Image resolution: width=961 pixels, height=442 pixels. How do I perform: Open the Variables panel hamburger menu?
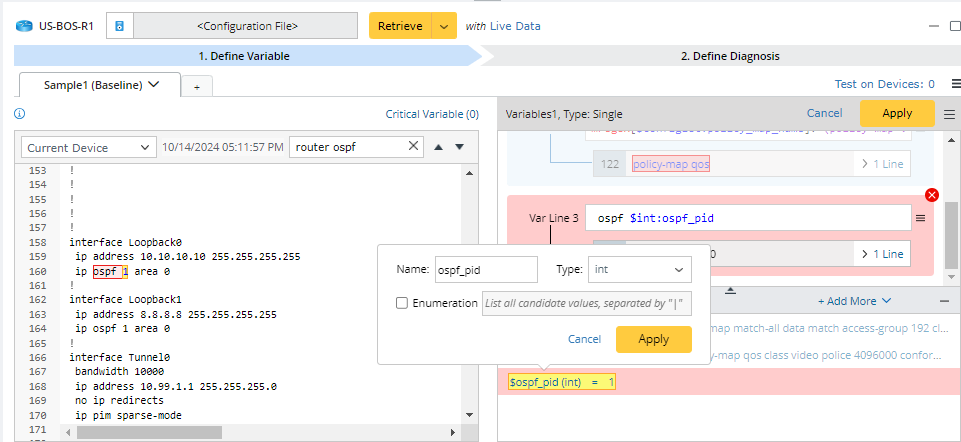[949, 114]
